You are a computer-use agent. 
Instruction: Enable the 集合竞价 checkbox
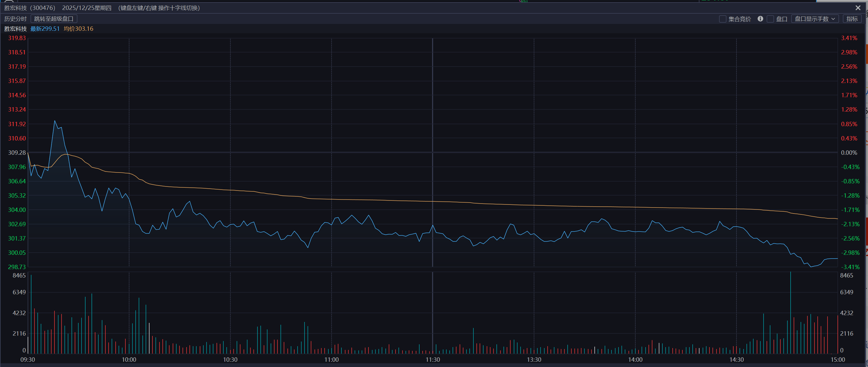pos(722,19)
